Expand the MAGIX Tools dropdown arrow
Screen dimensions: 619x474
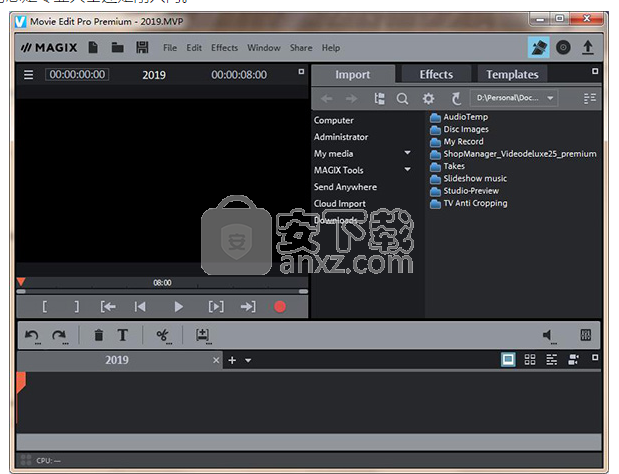click(x=407, y=169)
